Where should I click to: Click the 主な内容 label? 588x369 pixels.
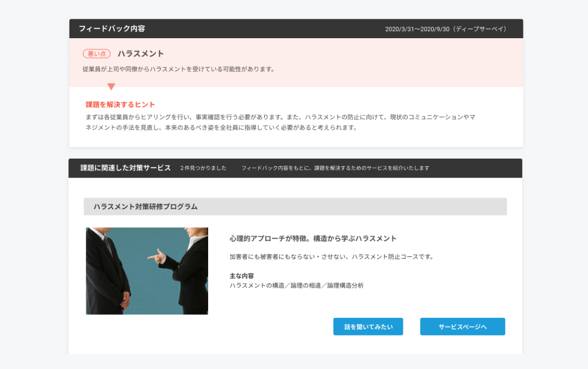point(242,276)
